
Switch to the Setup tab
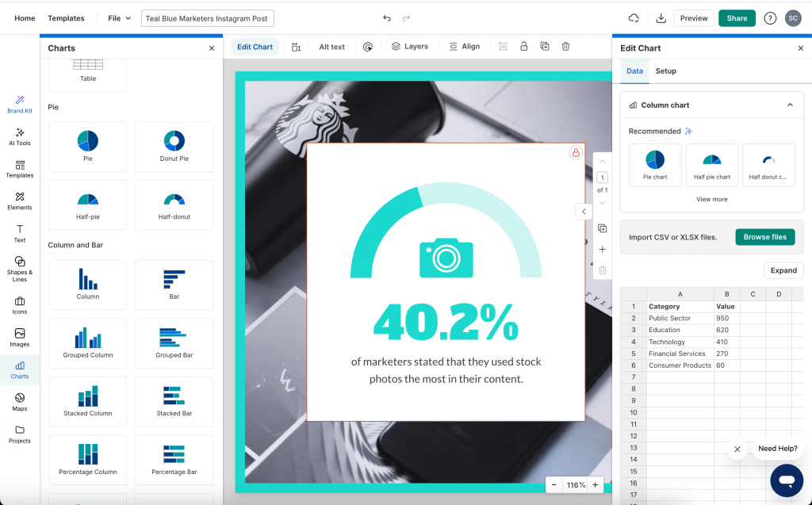(x=665, y=71)
